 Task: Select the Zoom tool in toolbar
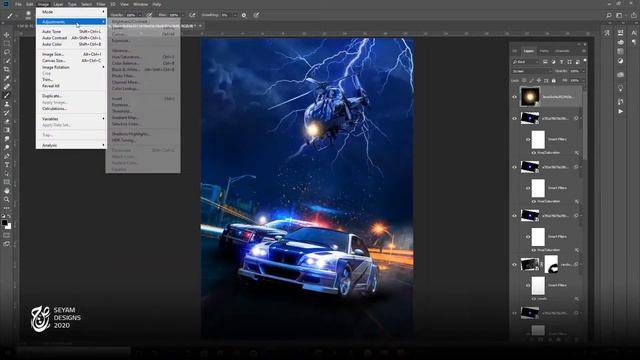pos(7,199)
